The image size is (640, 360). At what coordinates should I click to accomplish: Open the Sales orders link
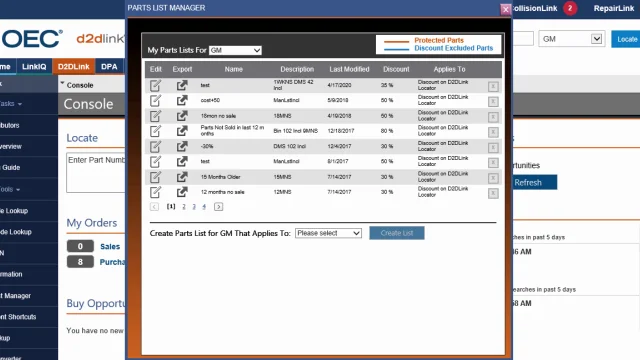(110, 247)
